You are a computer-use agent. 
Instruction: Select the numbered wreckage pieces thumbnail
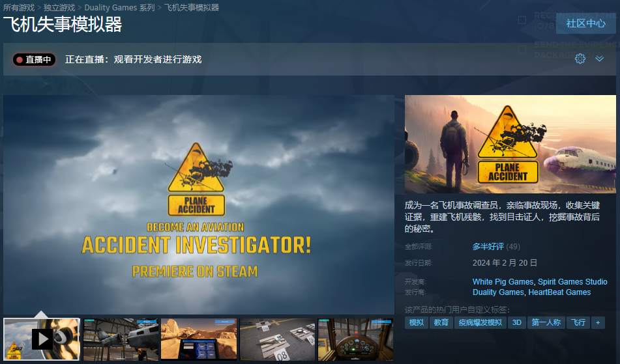click(277, 339)
